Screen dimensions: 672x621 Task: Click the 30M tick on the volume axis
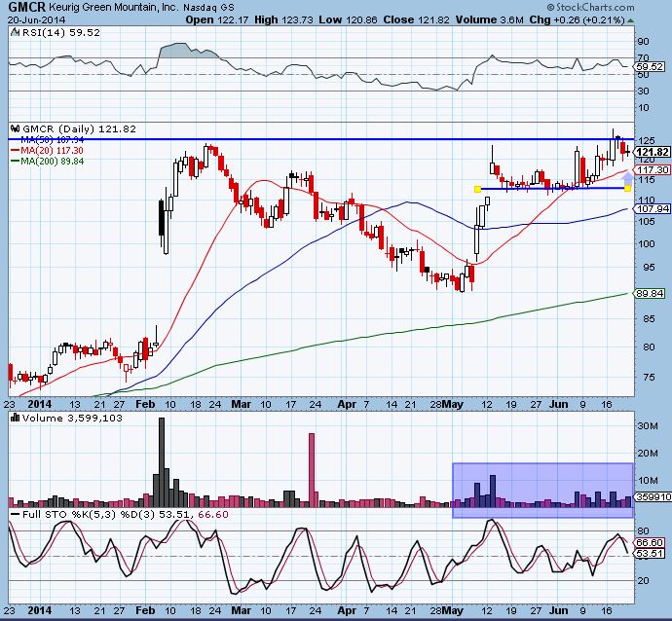[x=649, y=426]
